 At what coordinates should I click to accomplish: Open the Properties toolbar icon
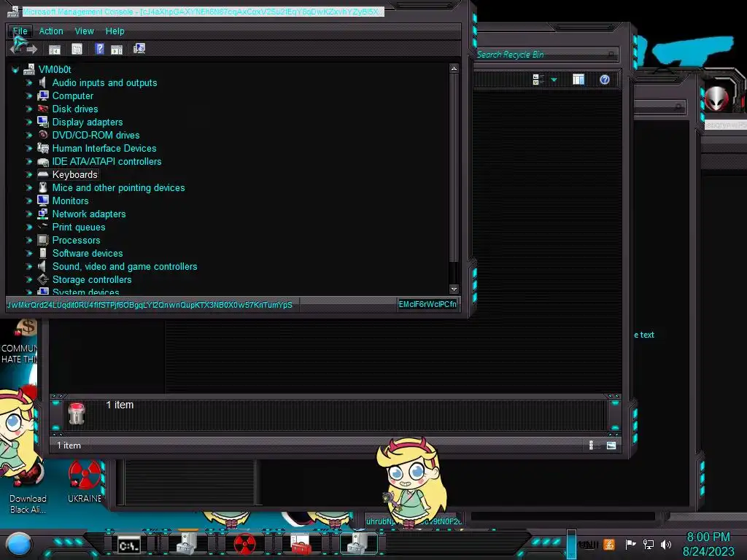77,49
